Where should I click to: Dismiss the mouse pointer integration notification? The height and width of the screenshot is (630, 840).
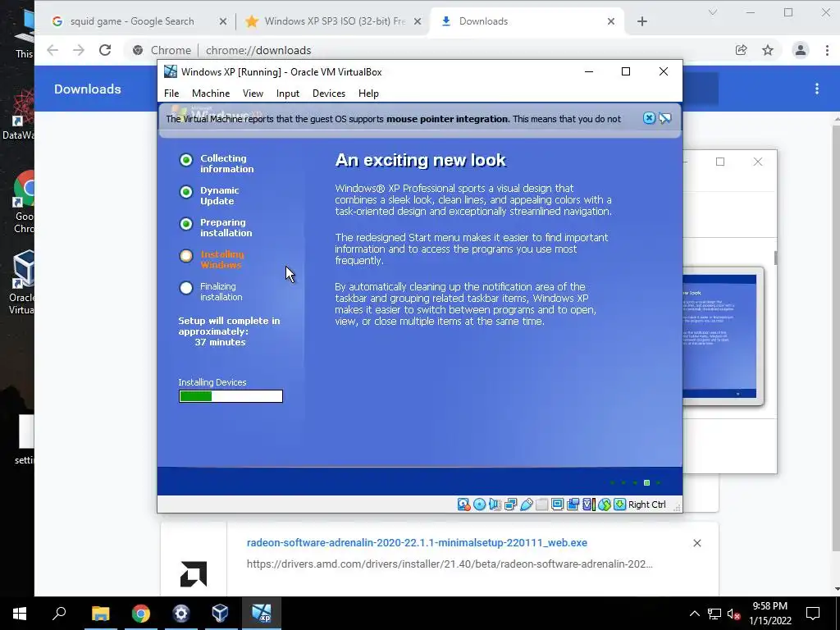click(x=649, y=118)
